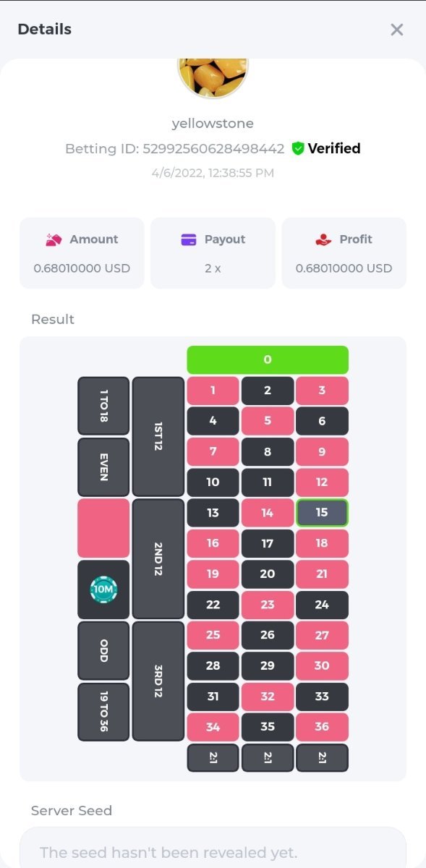426x868 pixels.
Task: Select the EVEN bet cell
Action: pyautogui.click(x=103, y=467)
